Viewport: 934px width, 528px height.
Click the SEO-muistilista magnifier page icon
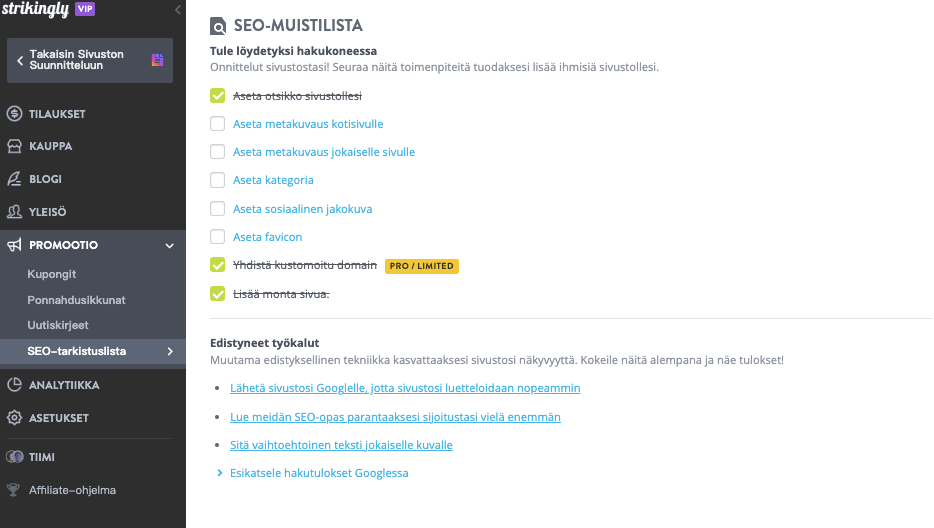click(218, 26)
